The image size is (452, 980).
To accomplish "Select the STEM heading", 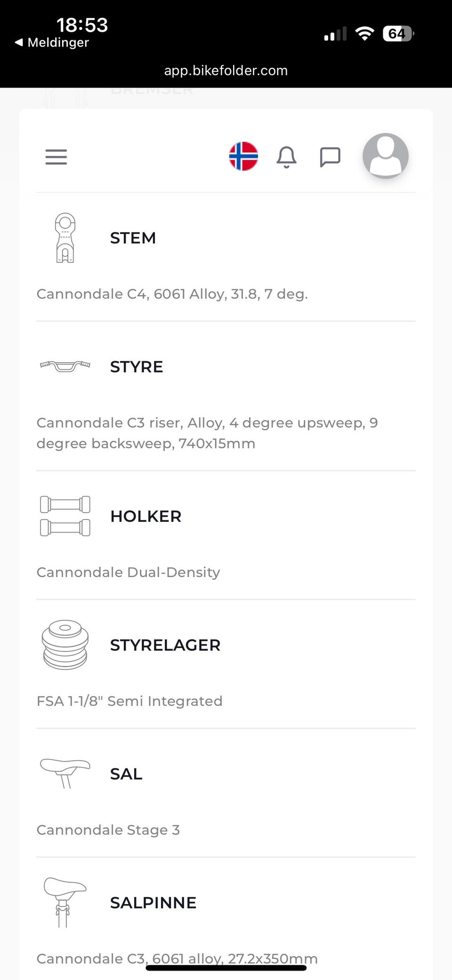I will point(133,238).
